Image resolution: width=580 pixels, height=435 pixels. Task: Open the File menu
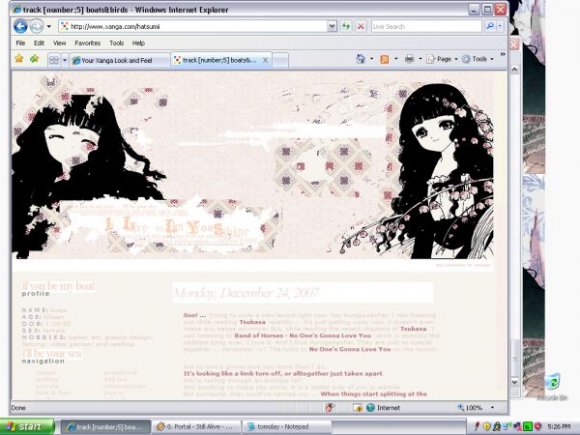[x=20, y=43]
